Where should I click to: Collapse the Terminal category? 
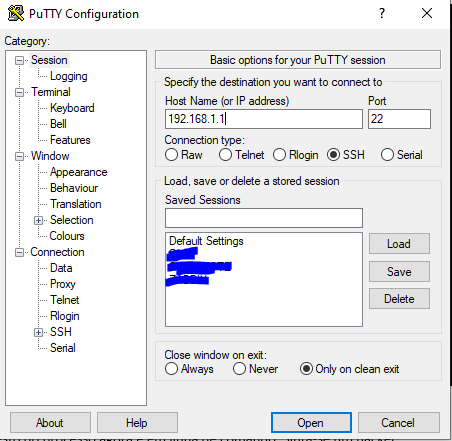(x=19, y=92)
